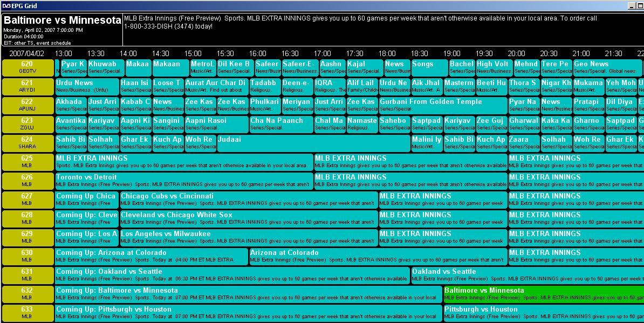Select channel 633 MLB
644x323 pixels.
pyautogui.click(x=27, y=313)
